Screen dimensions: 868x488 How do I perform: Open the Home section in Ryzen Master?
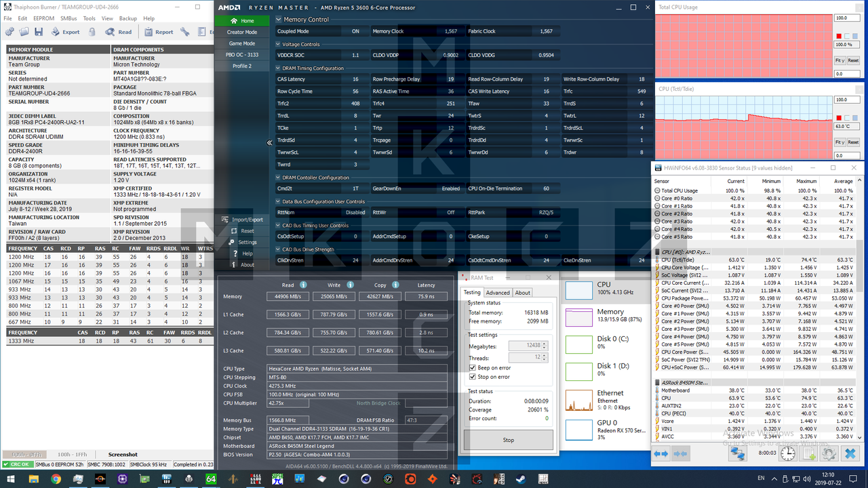click(241, 20)
